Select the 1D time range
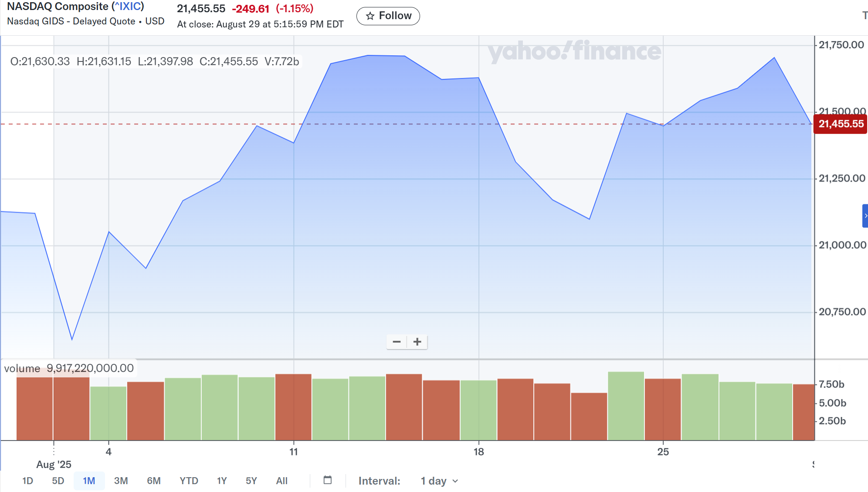 [x=27, y=481]
